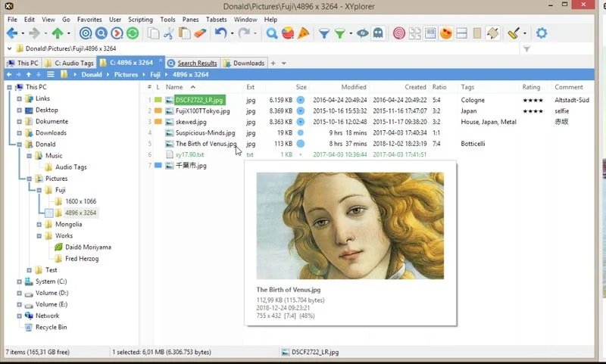Screen dimensions: 606x364
Task: Open the Scripting menu
Action: (140, 20)
